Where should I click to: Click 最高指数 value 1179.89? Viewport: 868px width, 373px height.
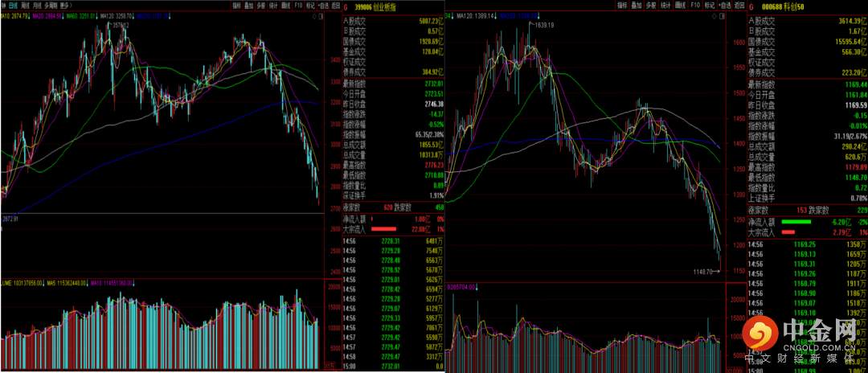[856, 167]
